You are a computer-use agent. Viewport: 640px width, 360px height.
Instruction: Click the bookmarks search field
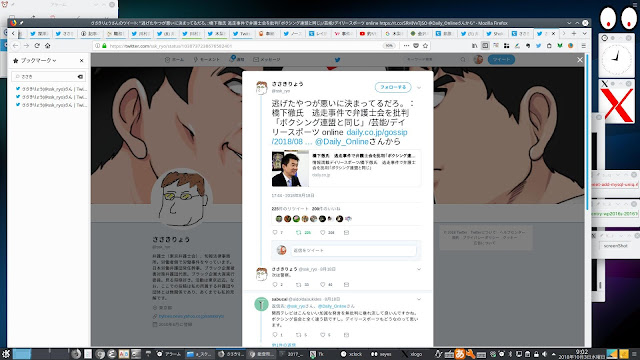tap(48, 76)
